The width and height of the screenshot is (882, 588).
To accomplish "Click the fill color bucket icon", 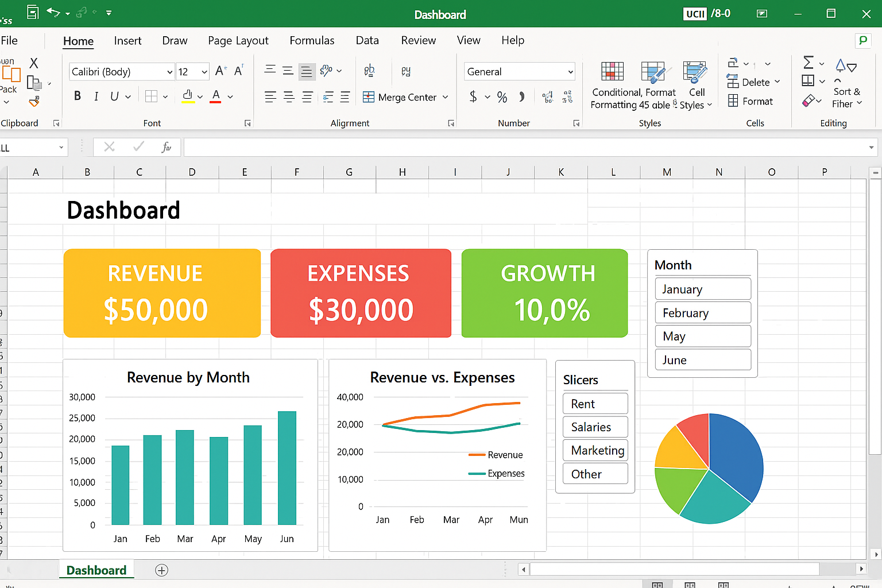I will tap(187, 96).
